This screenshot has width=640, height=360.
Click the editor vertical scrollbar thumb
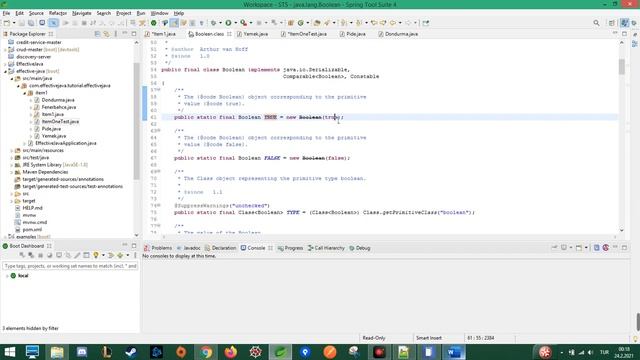[622, 67]
